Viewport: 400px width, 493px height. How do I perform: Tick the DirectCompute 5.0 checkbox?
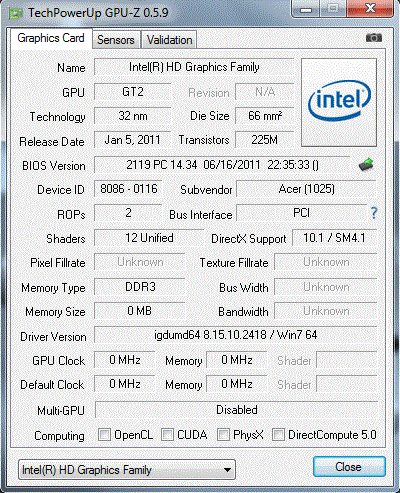(x=278, y=435)
